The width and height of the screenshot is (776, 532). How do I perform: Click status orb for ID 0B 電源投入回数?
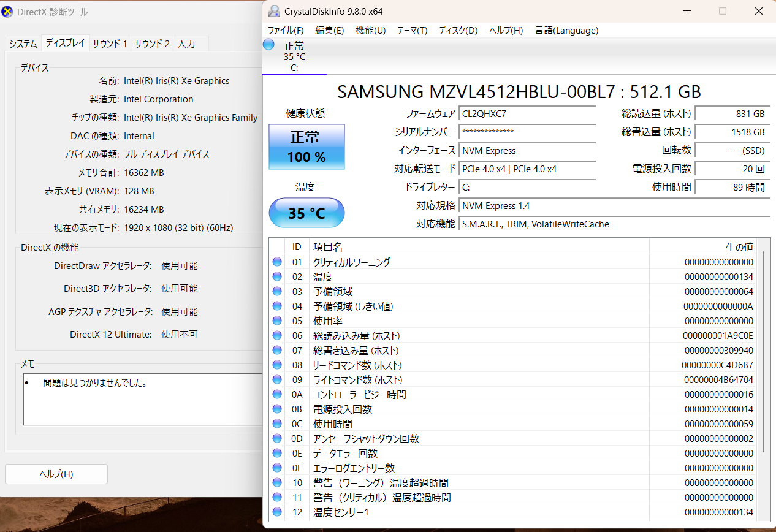[277, 409]
